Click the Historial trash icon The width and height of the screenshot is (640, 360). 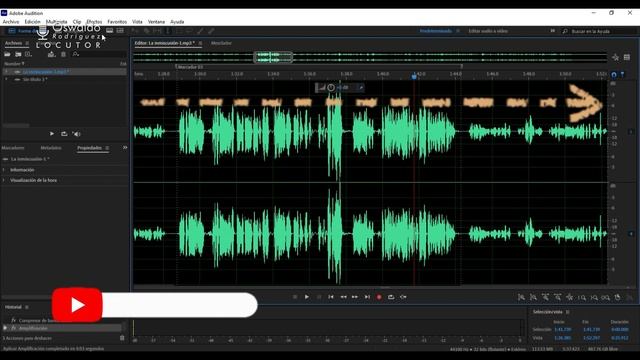122,338
